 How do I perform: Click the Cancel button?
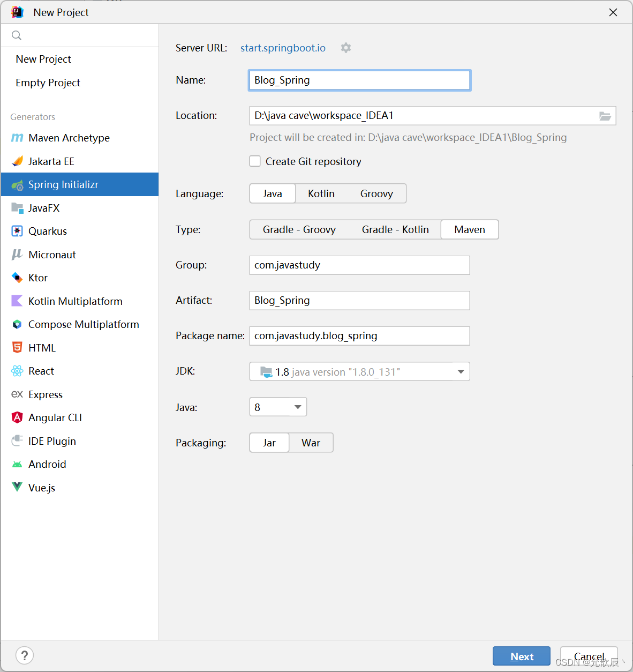589,656
